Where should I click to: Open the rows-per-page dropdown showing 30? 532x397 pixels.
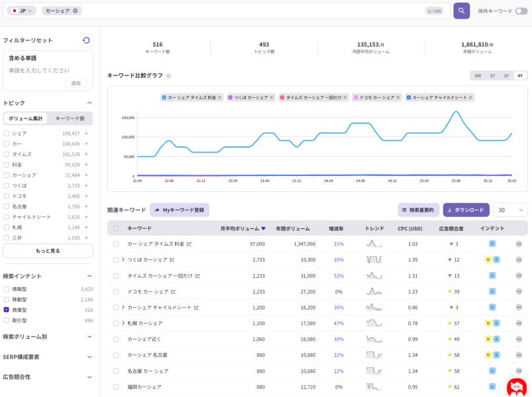click(510, 210)
